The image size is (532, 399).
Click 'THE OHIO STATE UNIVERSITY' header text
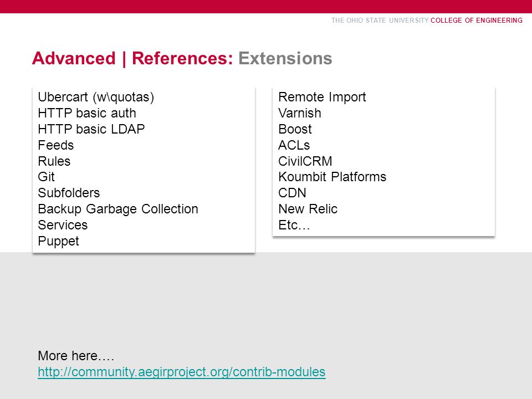click(x=380, y=21)
